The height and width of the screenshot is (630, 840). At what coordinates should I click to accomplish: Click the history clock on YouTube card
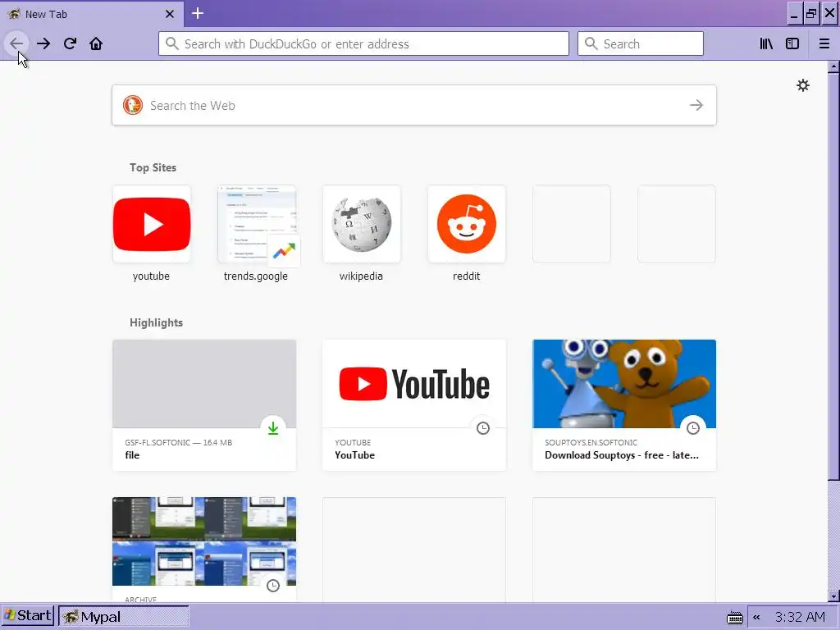483,428
